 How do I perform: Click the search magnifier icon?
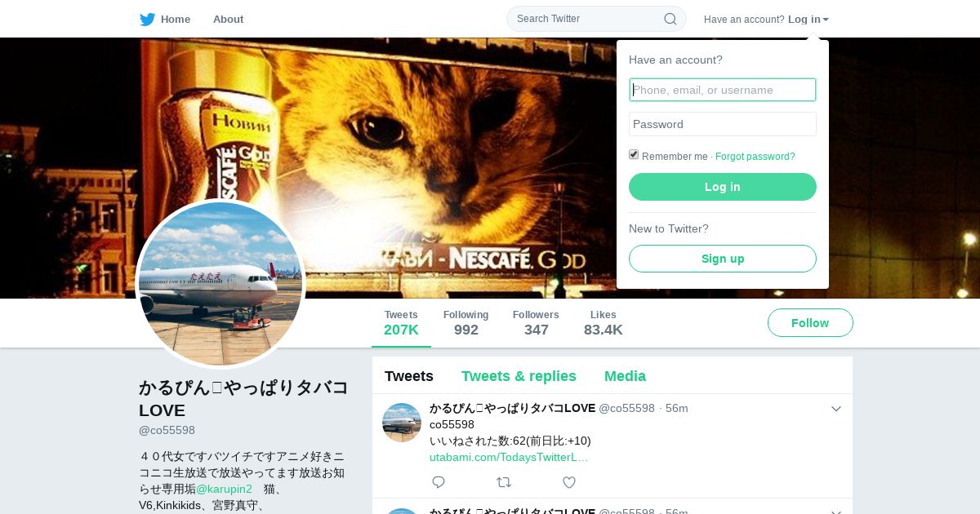coord(670,19)
